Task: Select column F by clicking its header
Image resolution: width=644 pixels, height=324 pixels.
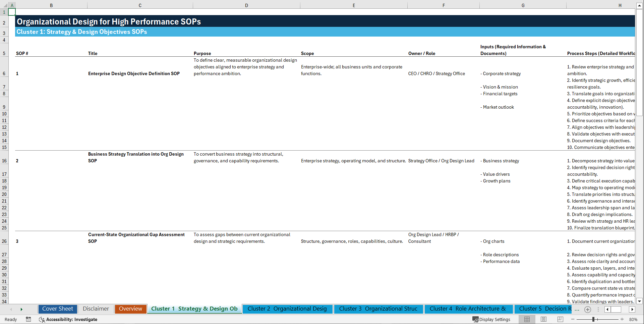Action: (444, 5)
